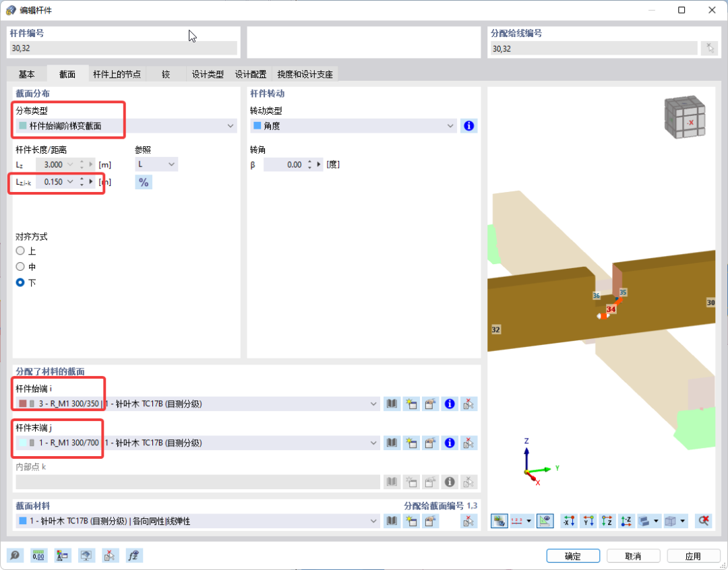The height and width of the screenshot is (570, 728).
Task: Click blue color swatch of 截面材料
Action: [x=23, y=521]
